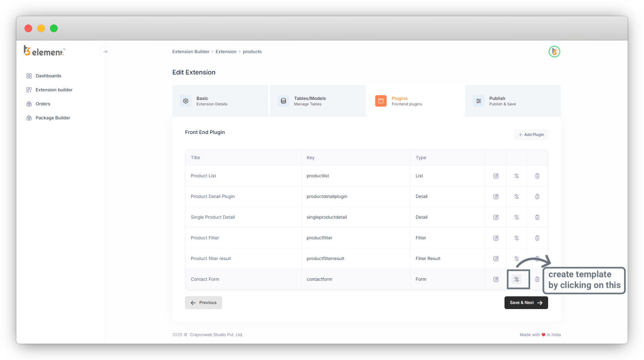Go to the Publish & Save tab
Viewport: 644px width, 360px height.
point(513,101)
